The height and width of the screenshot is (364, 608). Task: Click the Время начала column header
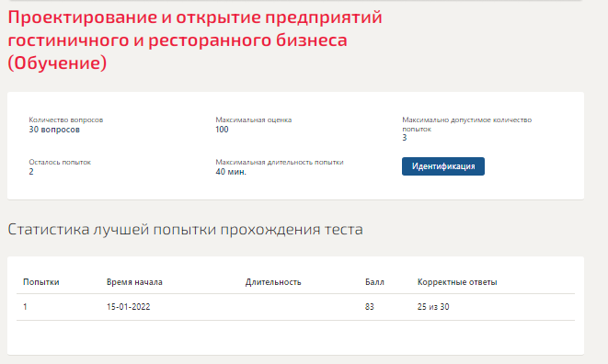tap(134, 282)
